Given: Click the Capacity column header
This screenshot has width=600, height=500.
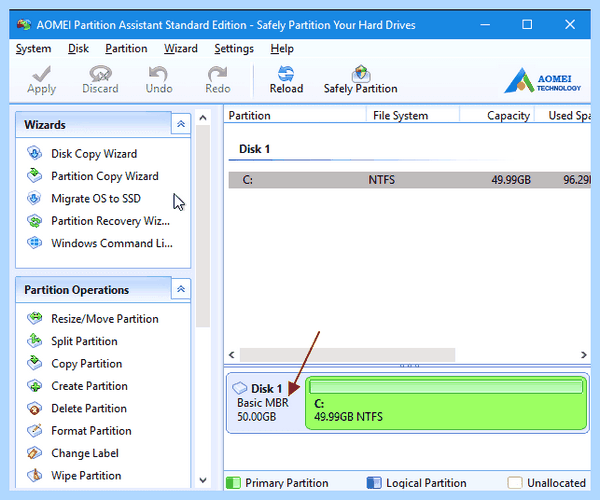Looking at the screenshot, I should pos(497,115).
